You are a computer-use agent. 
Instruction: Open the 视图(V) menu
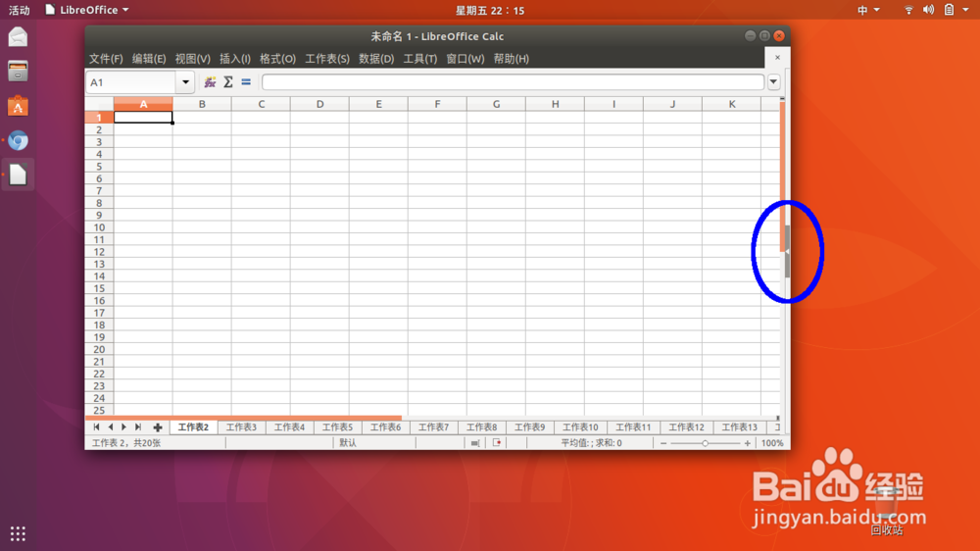click(x=192, y=58)
